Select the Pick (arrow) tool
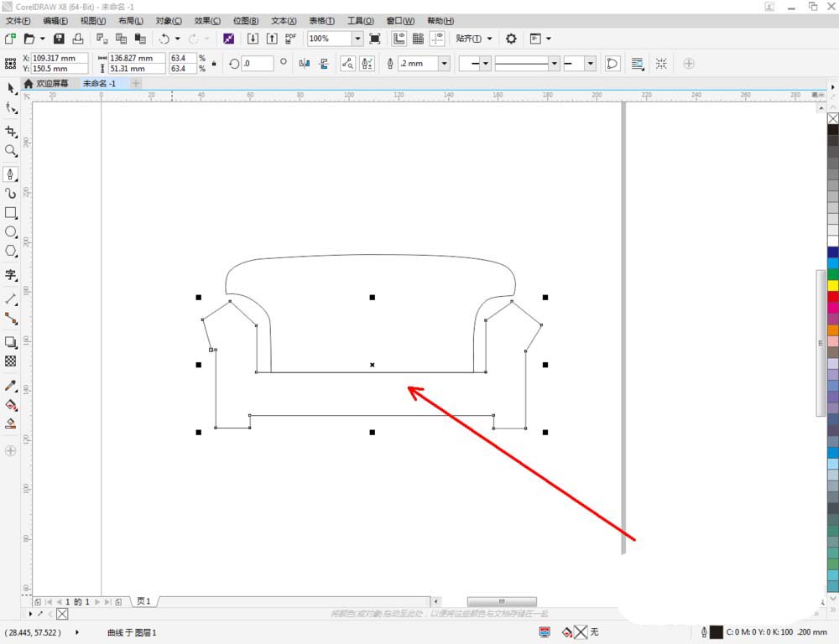This screenshot has height=644, width=839. coord(11,88)
